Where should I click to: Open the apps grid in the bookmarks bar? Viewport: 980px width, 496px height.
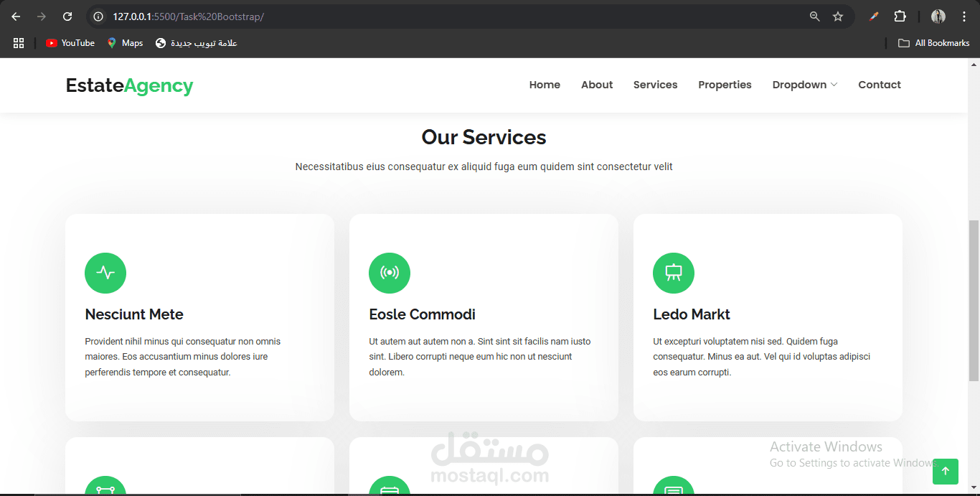click(x=19, y=43)
